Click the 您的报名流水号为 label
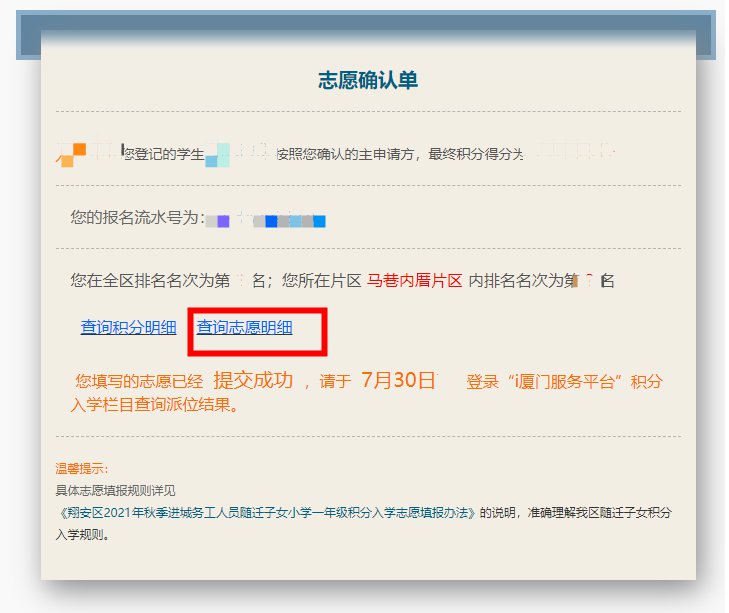This screenshot has height=613, width=729. [x=138, y=218]
